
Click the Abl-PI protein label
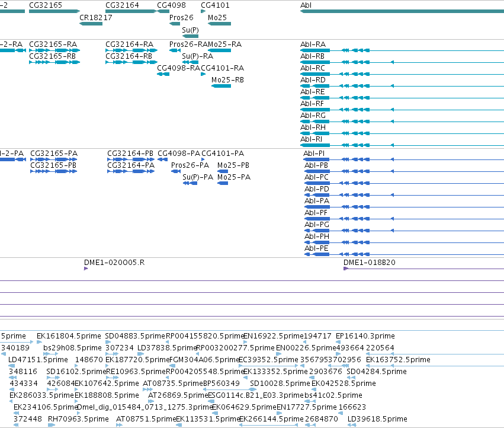[314, 153]
